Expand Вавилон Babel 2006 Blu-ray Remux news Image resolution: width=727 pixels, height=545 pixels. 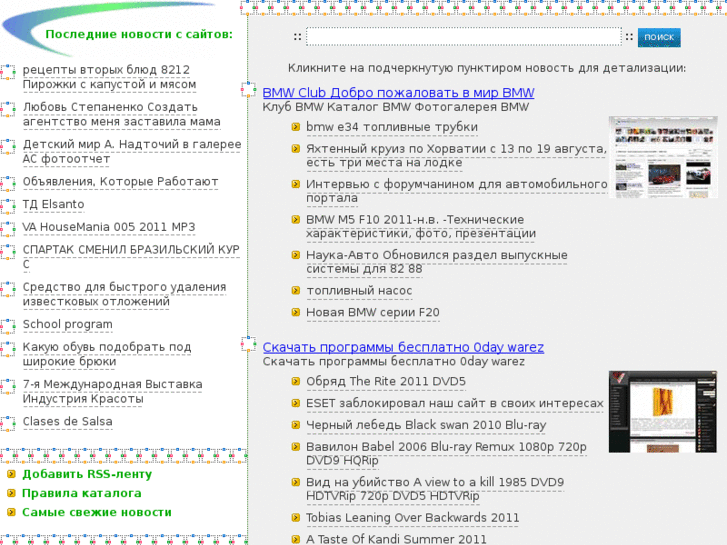point(446,454)
